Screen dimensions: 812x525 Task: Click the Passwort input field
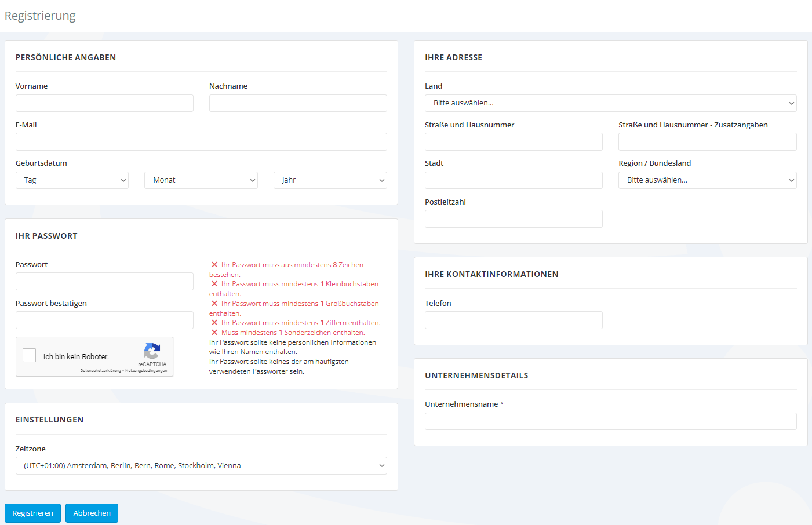pos(104,282)
